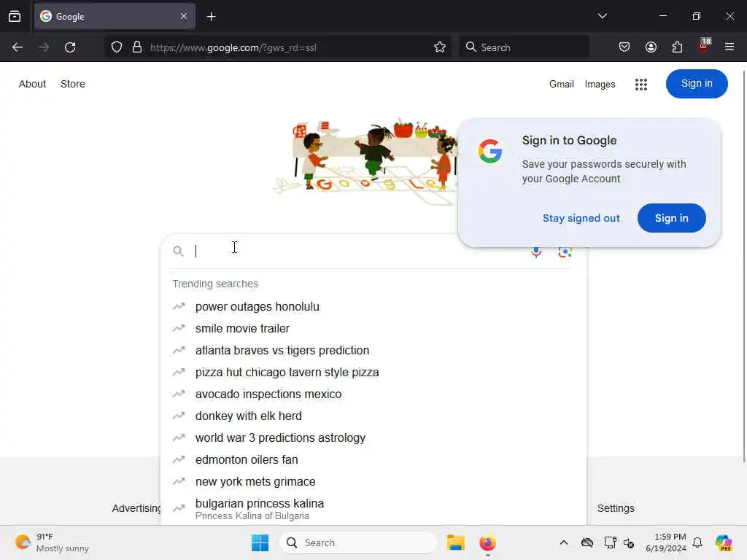Show hidden system tray icons
747x560 pixels.
click(564, 542)
